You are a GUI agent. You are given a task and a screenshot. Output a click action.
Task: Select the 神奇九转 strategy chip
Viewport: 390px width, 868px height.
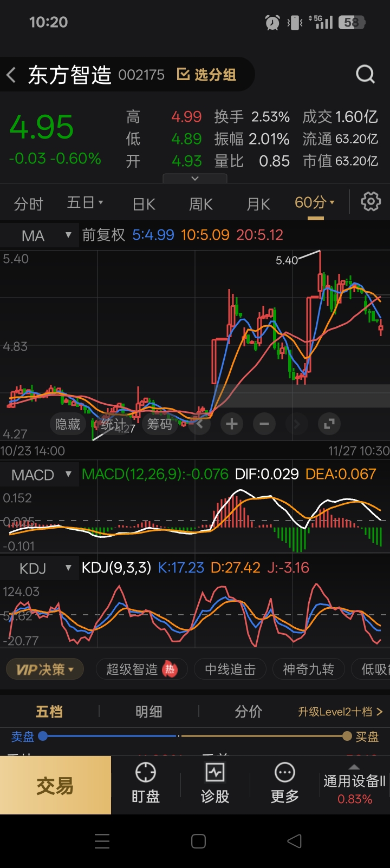pos(308,669)
